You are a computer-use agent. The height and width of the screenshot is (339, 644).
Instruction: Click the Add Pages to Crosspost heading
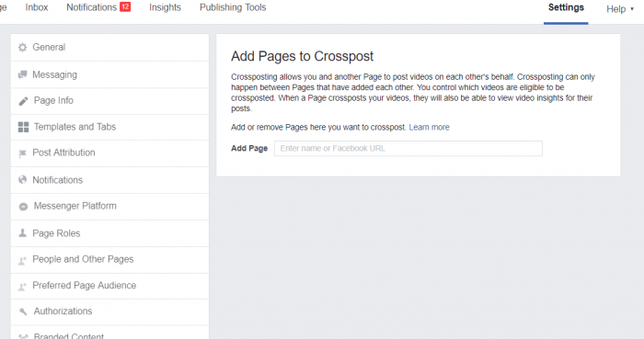pyautogui.click(x=302, y=56)
